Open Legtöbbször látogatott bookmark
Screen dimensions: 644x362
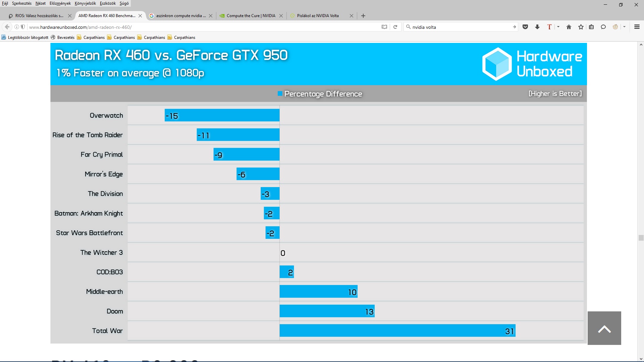[x=25, y=38]
